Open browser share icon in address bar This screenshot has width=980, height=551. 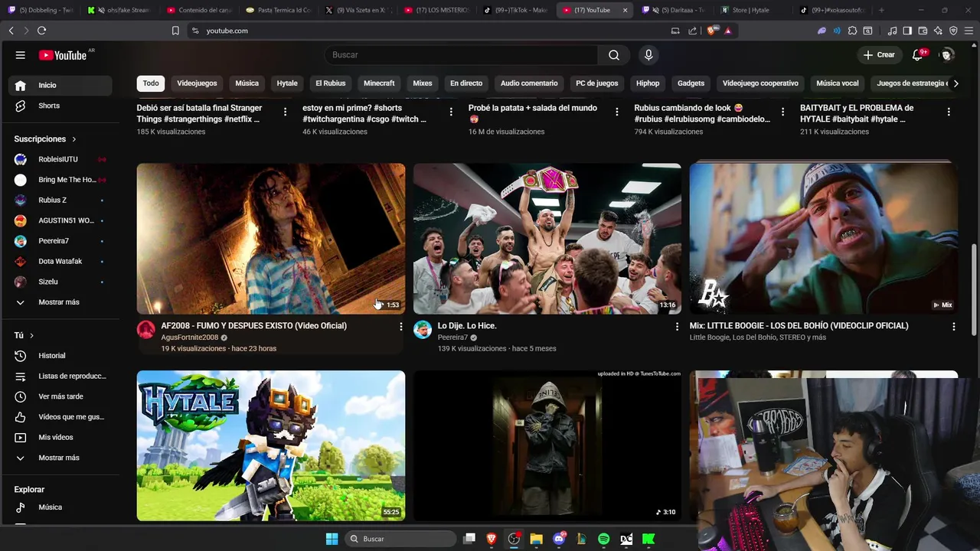coord(693,31)
